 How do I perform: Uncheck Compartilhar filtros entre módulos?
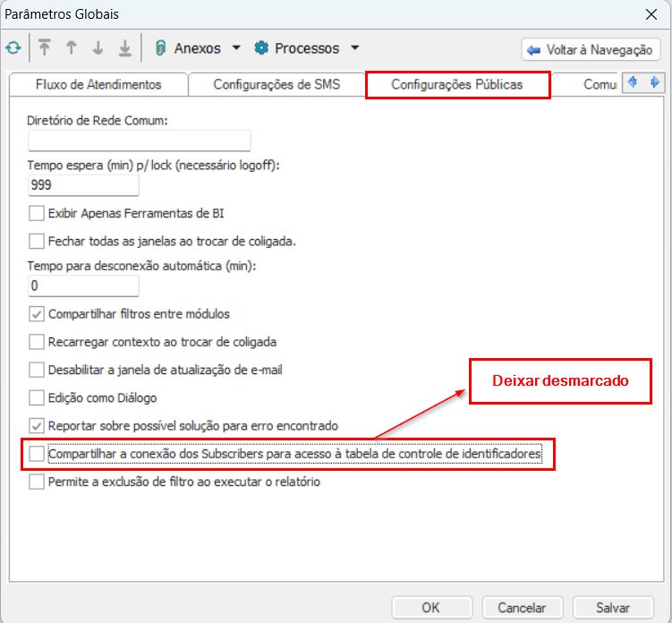[x=37, y=314]
